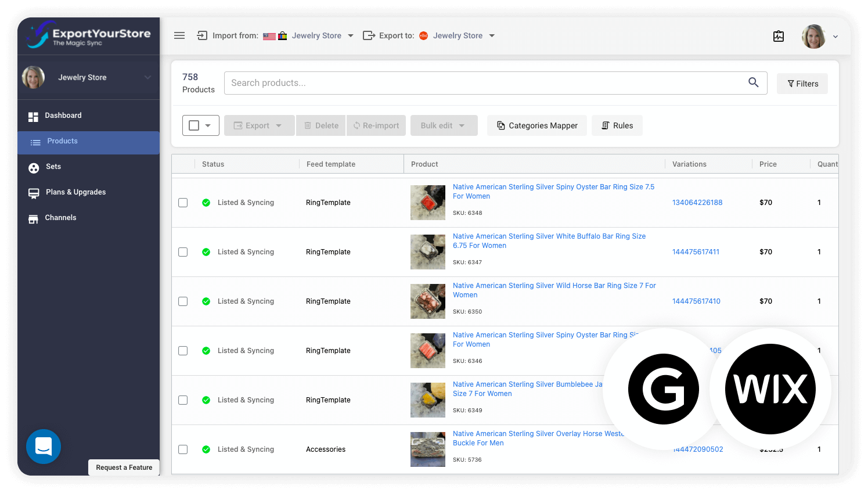
Task: Open the chat support bubble
Action: coord(44,447)
